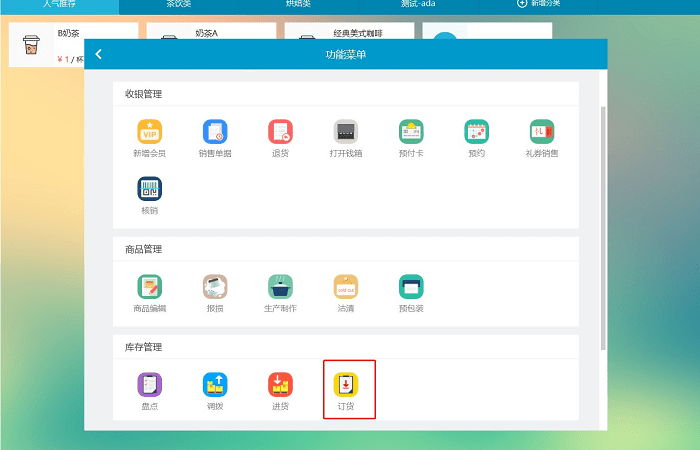Viewport: 700px width, 450px height.
Task: Open the 预约 reservation icon
Action: (x=476, y=131)
